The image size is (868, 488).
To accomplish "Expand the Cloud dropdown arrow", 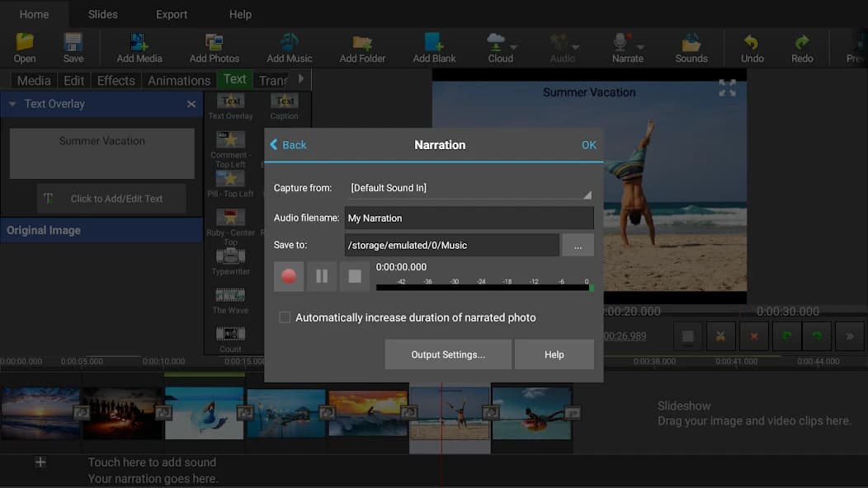I will 514,47.
